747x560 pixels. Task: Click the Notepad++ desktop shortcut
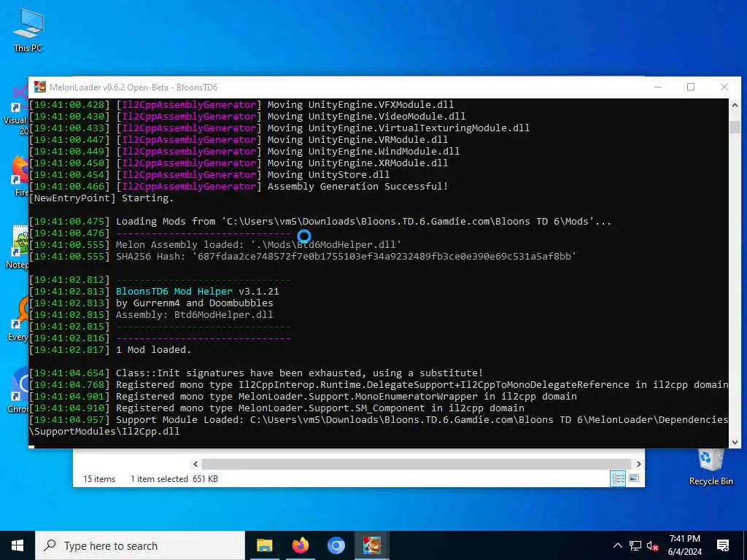[x=19, y=246]
